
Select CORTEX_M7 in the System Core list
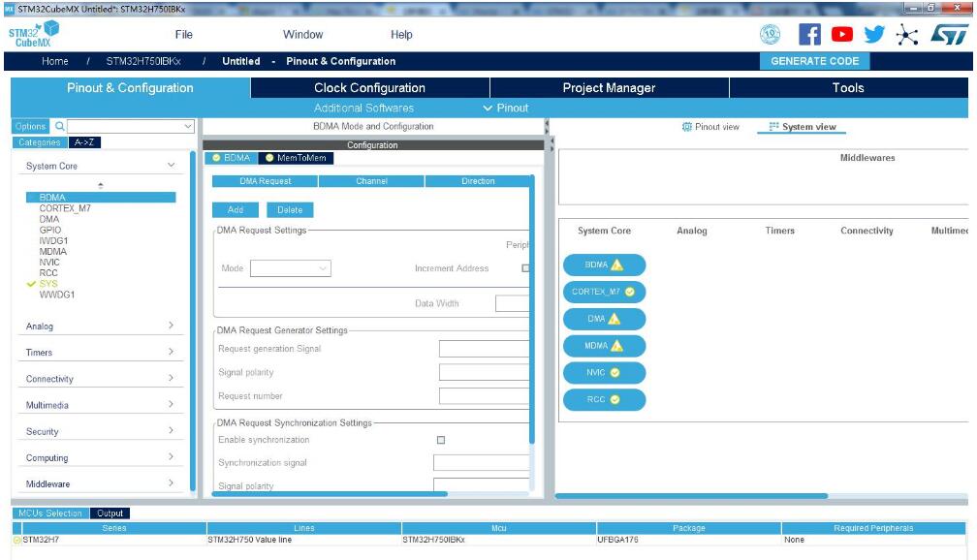[x=65, y=208]
